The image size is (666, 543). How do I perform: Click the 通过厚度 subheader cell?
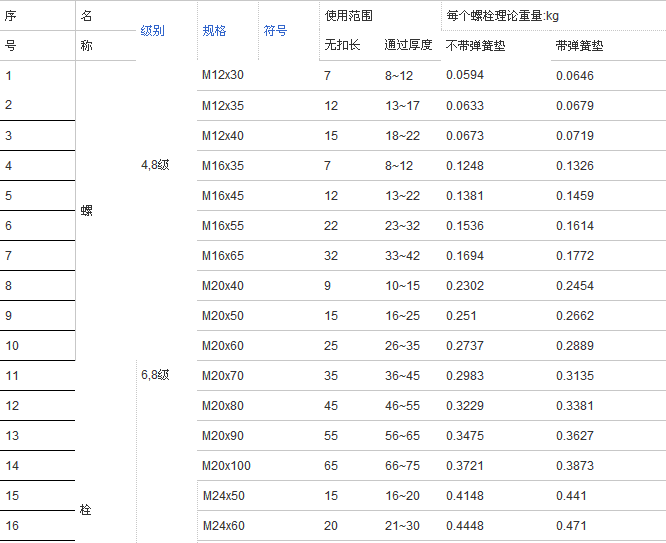(x=408, y=46)
